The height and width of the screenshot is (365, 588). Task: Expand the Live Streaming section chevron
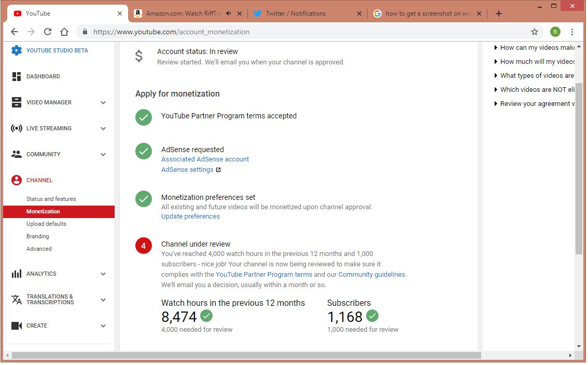104,129
